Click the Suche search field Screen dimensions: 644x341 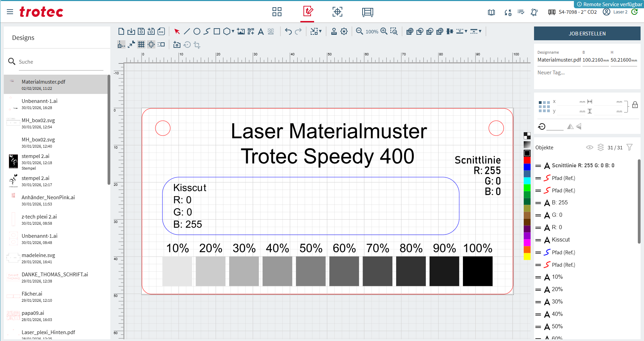click(x=61, y=62)
